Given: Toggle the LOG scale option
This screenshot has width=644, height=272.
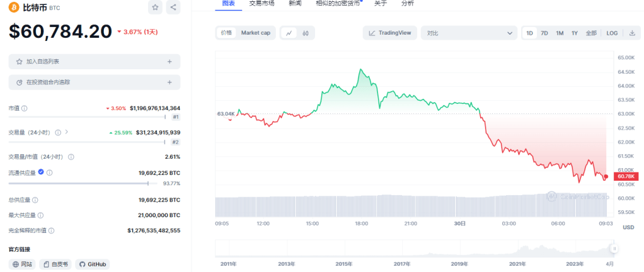Looking at the screenshot, I should click(612, 33).
